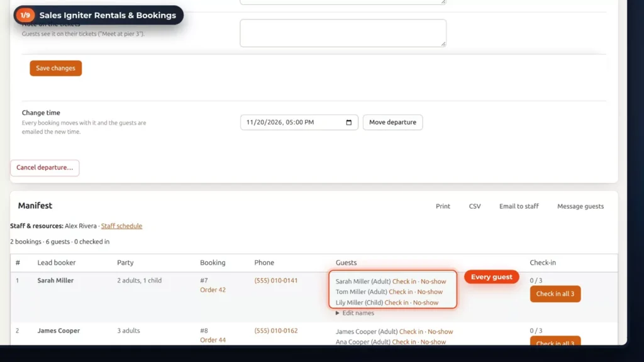
Task: Click the Phone column header
Action: pyautogui.click(x=264, y=263)
